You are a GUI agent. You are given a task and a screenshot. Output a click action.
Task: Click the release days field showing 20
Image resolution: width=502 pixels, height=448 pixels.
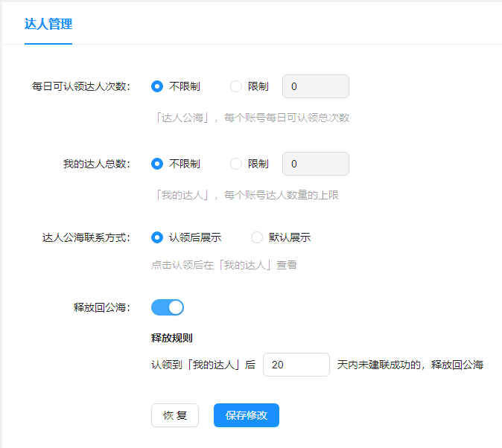[x=296, y=365]
